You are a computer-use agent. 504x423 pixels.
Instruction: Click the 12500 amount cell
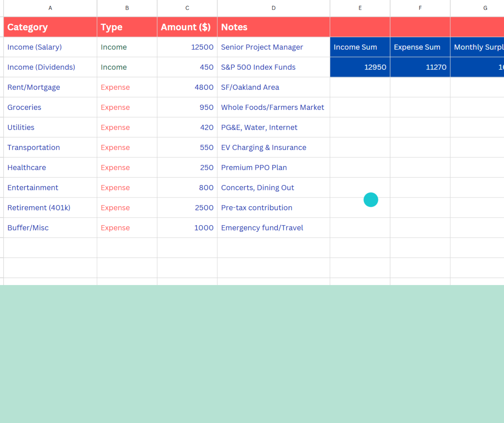click(x=187, y=47)
